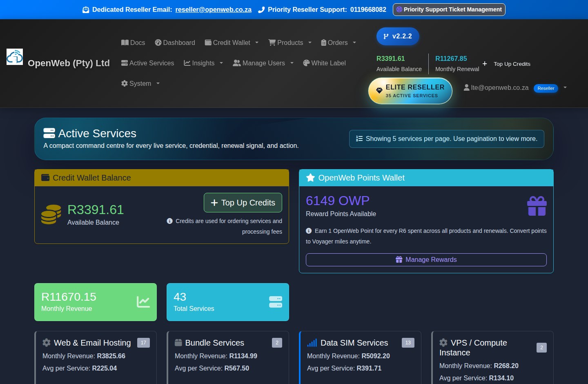Click the count badge 2 on Bundle Services
This screenshot has height=384, width=588.
tap(277, 343)
